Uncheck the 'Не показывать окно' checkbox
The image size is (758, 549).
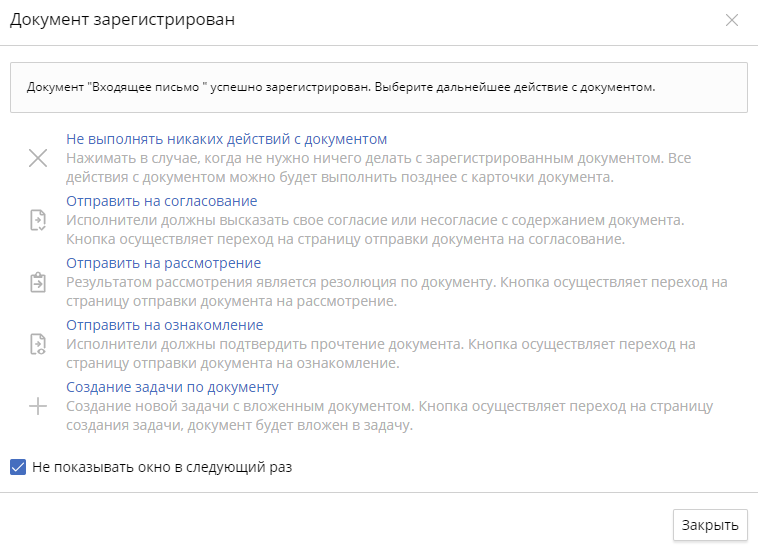coord(17,466)
